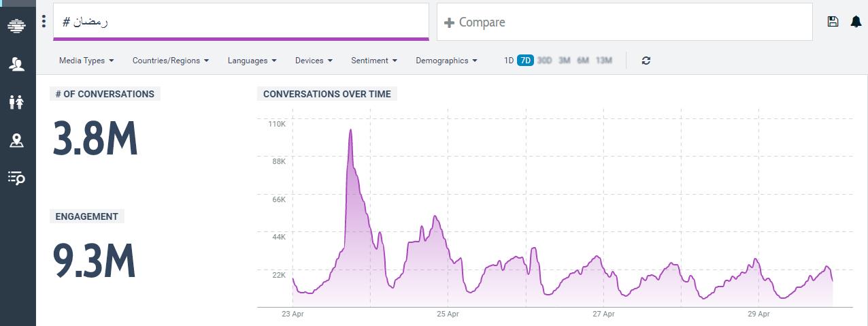Open the map location pin icon
The image size is (868, 326).
16,141
